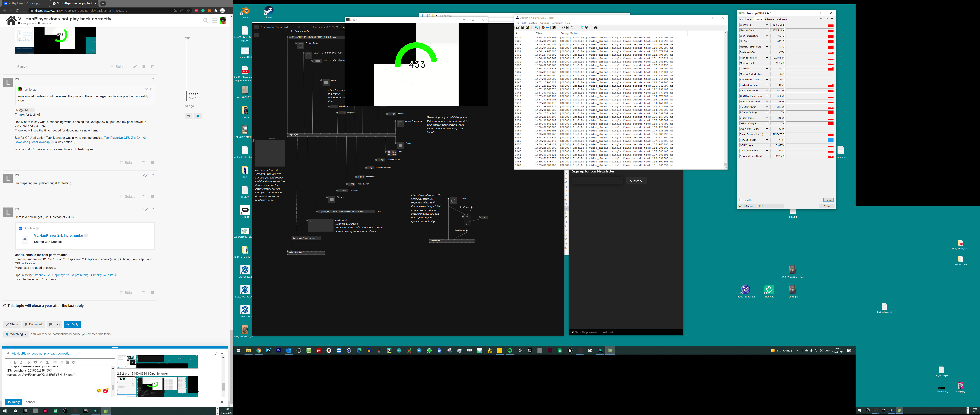Click the Italic icon in reply composer
Image resolution: width=980 pixels, height=415 pixels.
pos(21,362)
